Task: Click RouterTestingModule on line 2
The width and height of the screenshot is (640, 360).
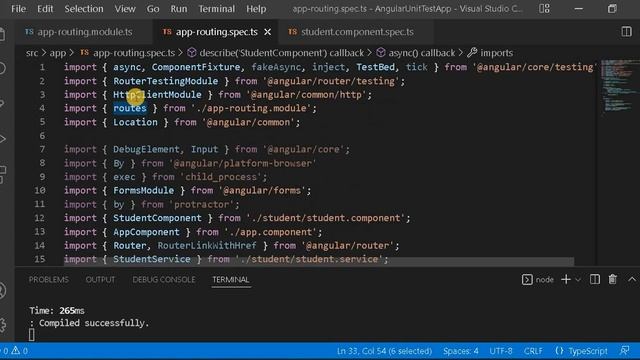Action: pos(165,81)
